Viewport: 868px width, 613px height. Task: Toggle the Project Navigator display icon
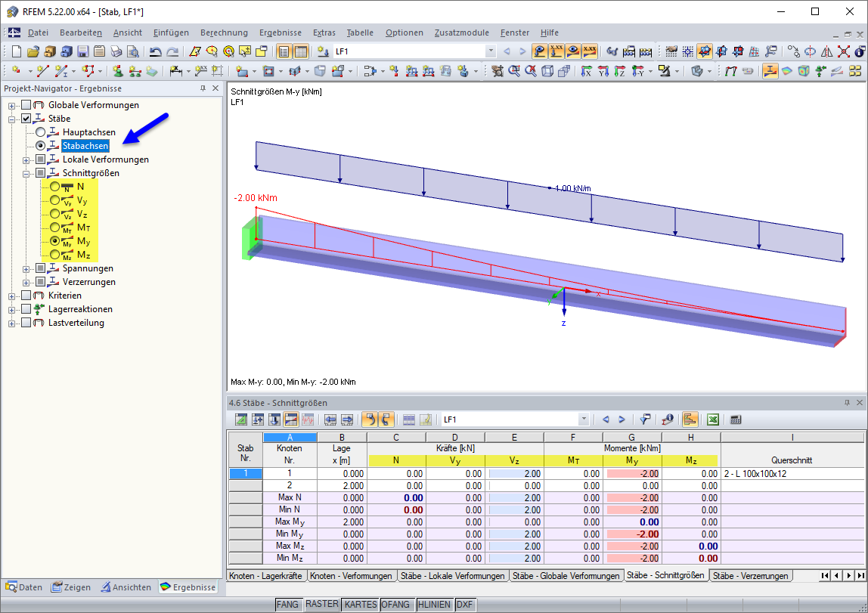coord(284,51)
